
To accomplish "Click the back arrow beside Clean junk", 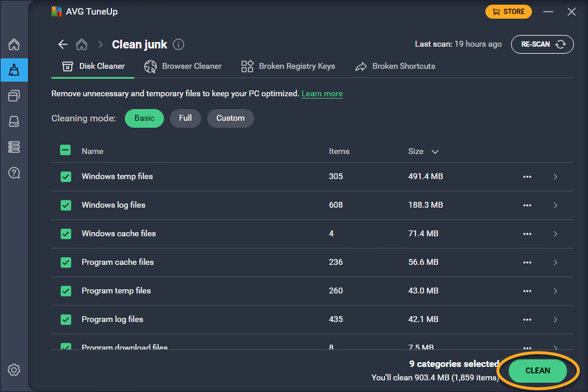I will click(x=62, y=44).
